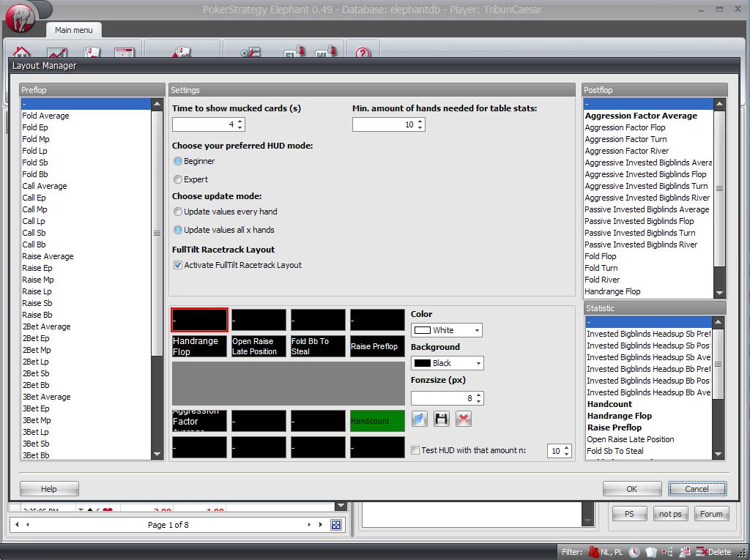The width and height of the screenshot is (750, 560).
Task: Click the NL, PL players filter icon
Action: (x=606, y=552)
